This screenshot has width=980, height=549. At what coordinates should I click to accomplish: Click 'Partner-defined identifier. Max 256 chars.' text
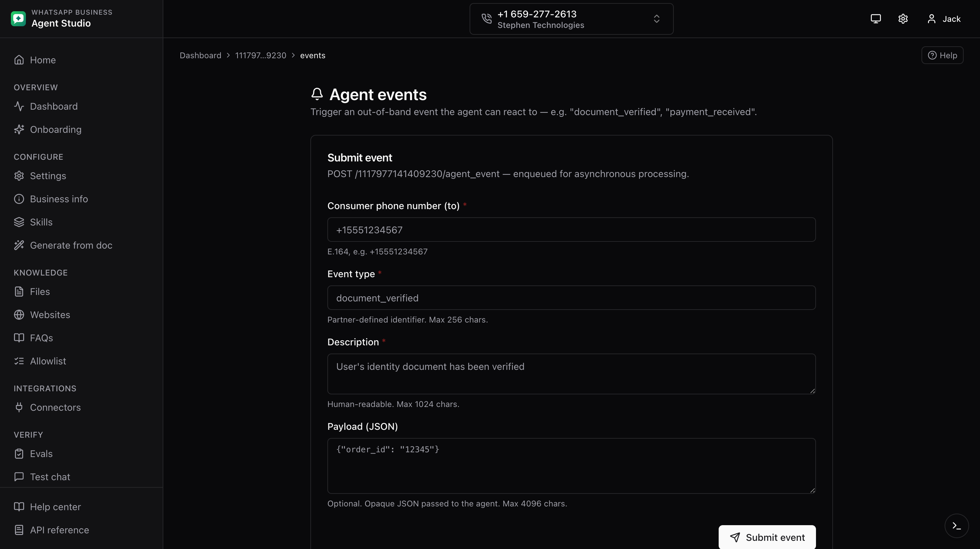tap(407, 320)
